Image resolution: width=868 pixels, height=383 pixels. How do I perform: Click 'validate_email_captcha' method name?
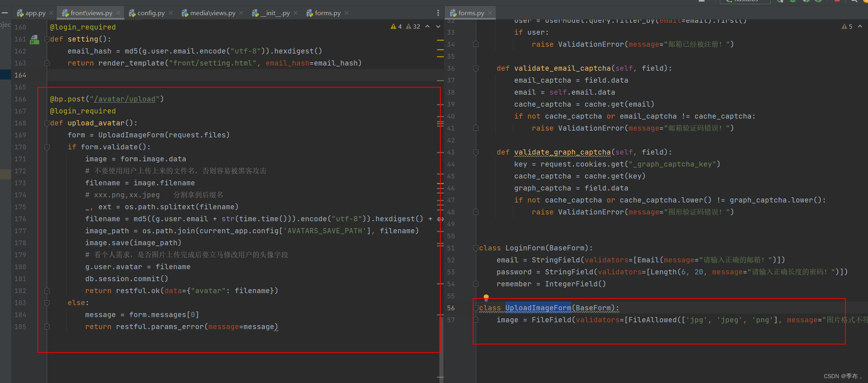pos(563,68)
